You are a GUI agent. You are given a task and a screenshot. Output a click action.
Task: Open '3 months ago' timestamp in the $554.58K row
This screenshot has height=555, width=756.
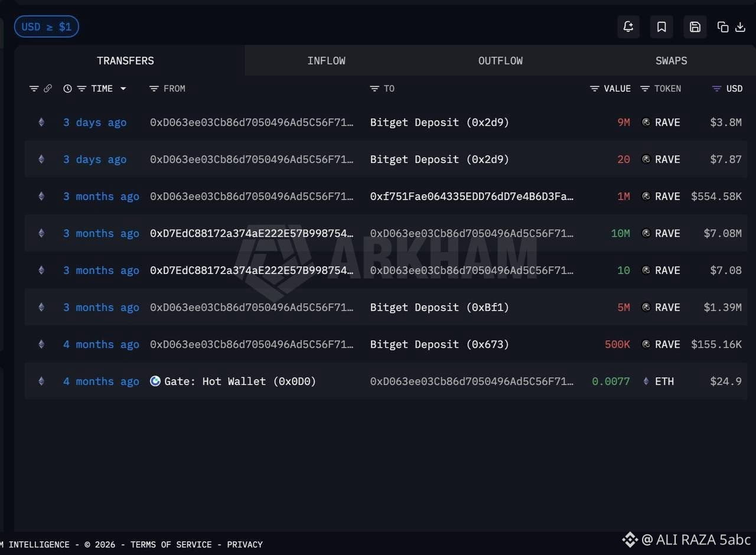(102, 197)
